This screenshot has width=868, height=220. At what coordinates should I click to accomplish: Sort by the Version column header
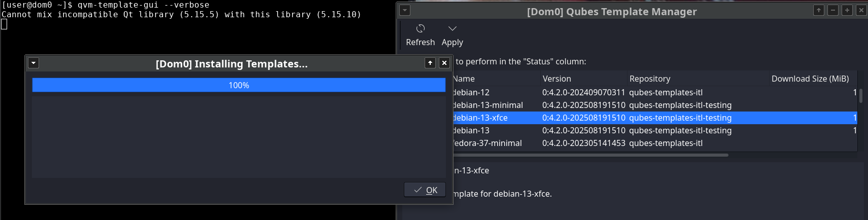[557, 79]
